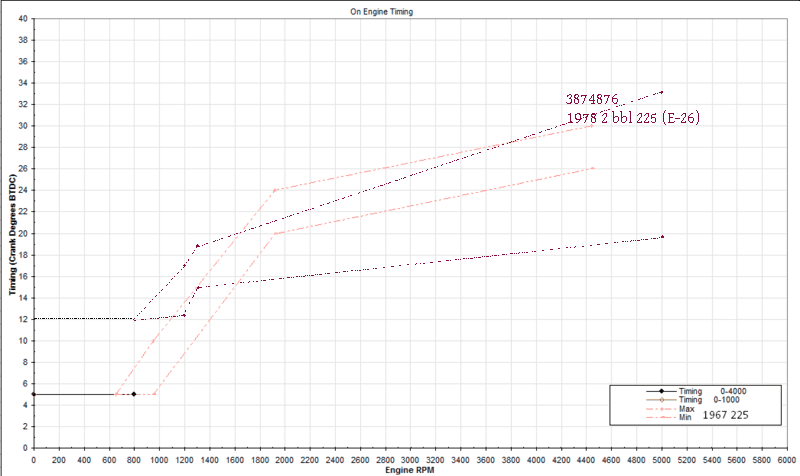Viewport: 800px width, 476px height.
Task: Click the "3874876" annotation text
Action: click(592, 100)
